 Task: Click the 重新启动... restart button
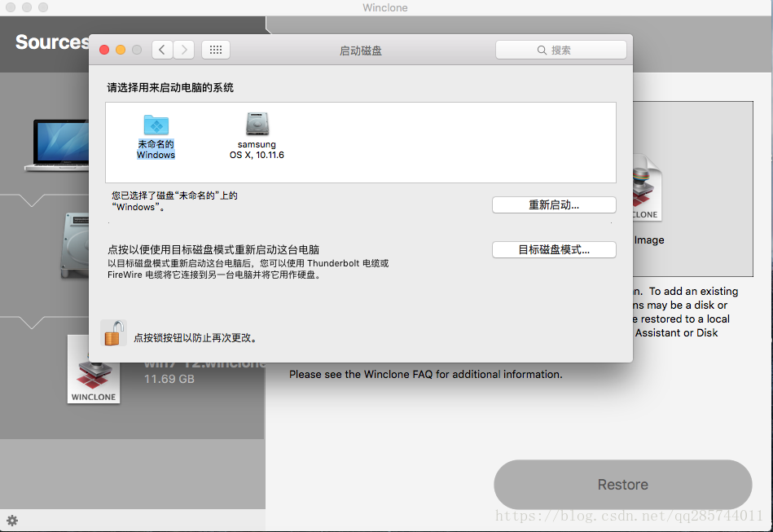click(554, 205)
